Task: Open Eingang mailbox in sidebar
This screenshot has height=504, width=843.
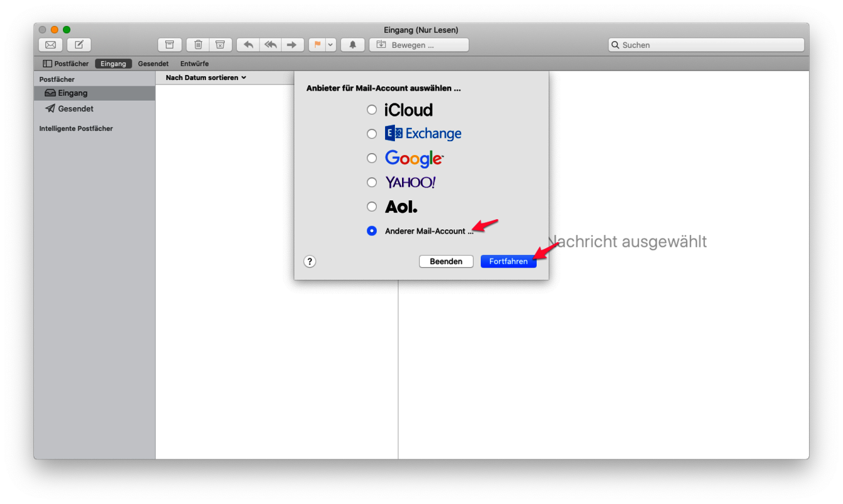Action: point(95,93)
